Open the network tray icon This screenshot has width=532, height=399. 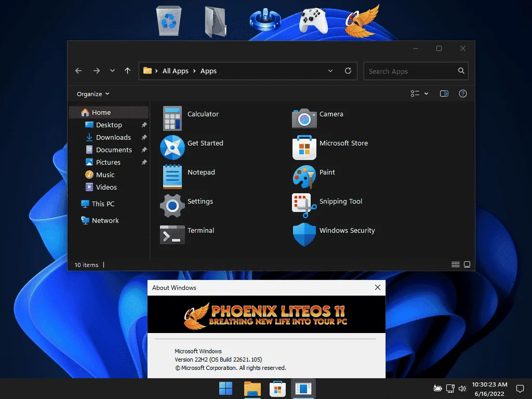click(x=450, y=389)
